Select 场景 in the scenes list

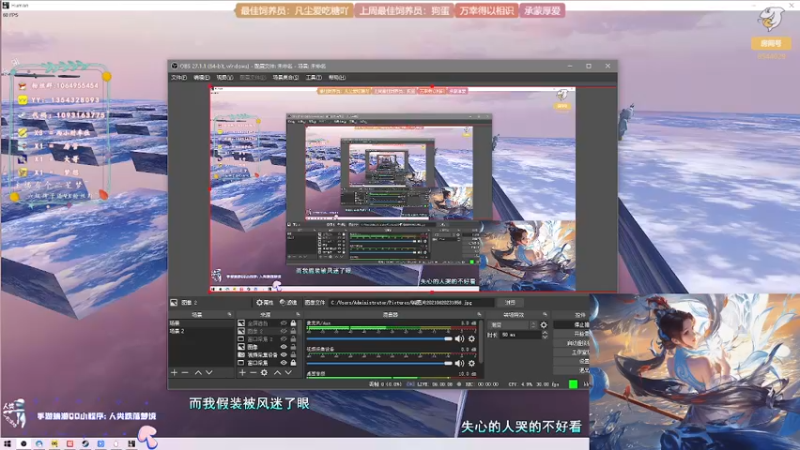coord(201,323)
